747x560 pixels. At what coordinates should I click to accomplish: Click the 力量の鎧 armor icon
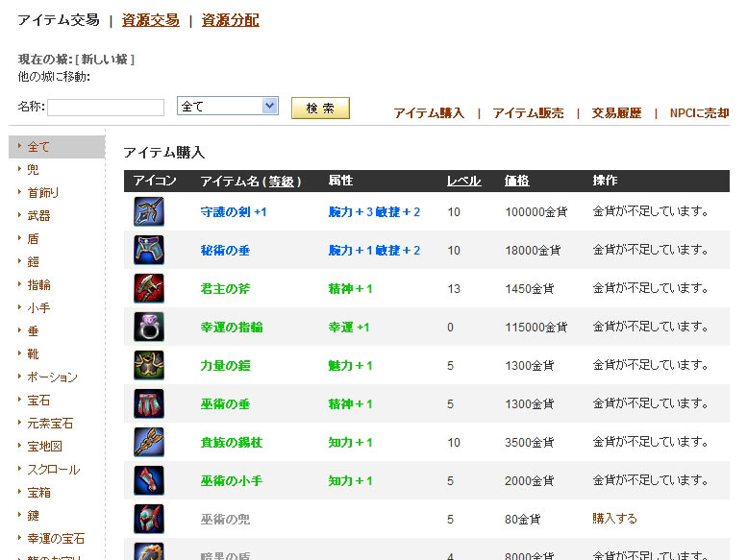coord(148,365)
